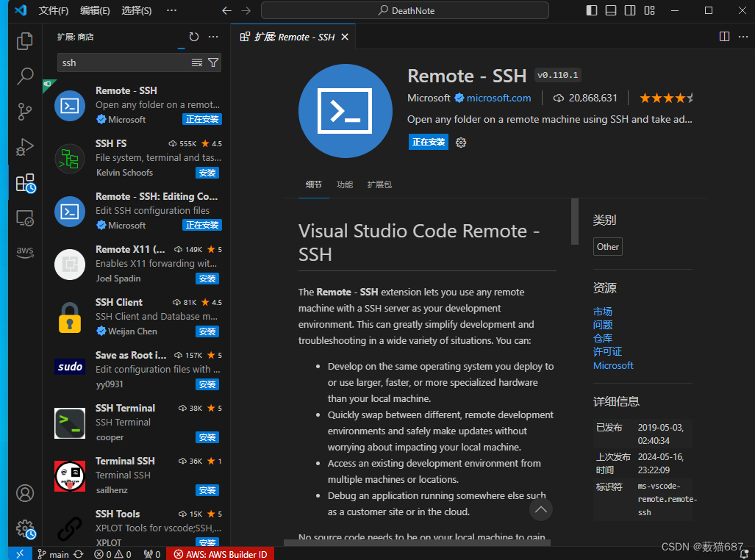Install the SSH Terminal extension
Screen dimensions: 755x560
click(x=207, y=438)
